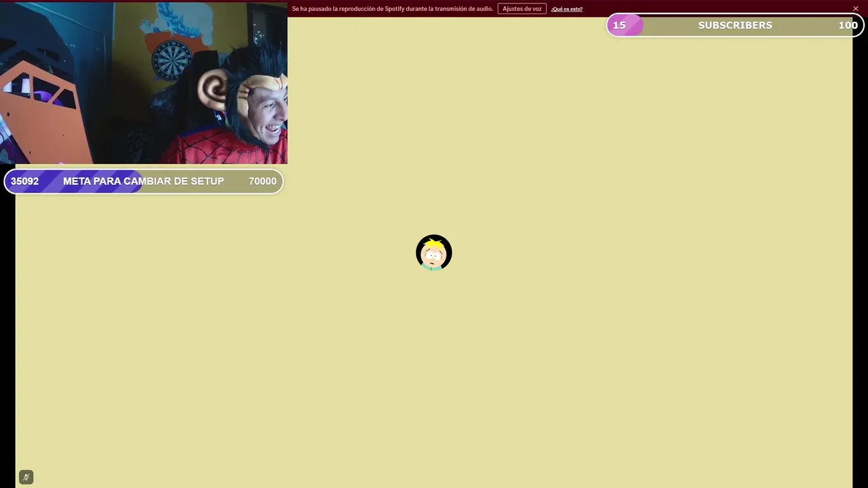Viewport: 868px width, 488px height.
Task: Click the muted microphone icon
Action: 26,477
